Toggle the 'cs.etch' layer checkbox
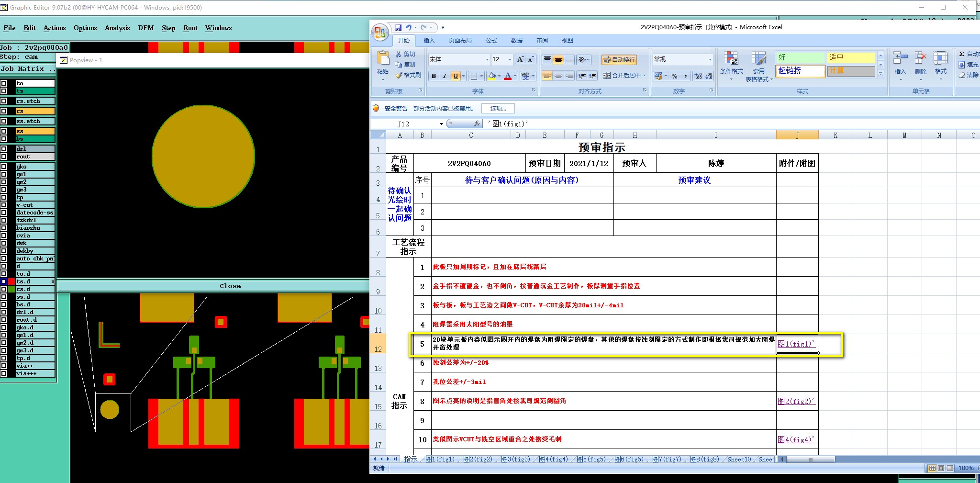 [x=4, y=101]
